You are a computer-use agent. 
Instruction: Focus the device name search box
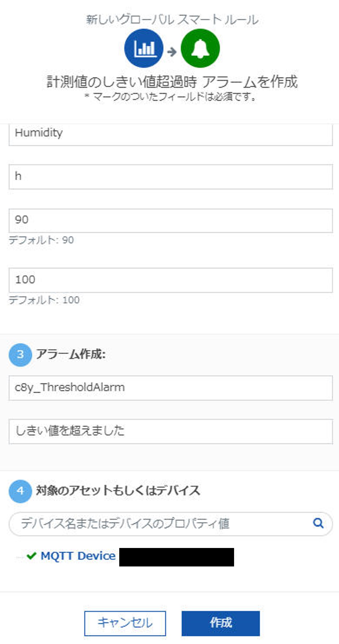click(x=161, y=524)
